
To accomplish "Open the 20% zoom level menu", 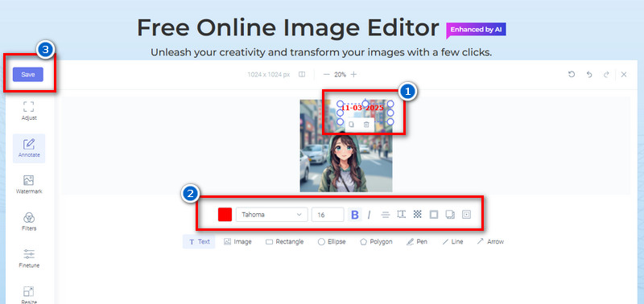I will [x=340, y=75].
